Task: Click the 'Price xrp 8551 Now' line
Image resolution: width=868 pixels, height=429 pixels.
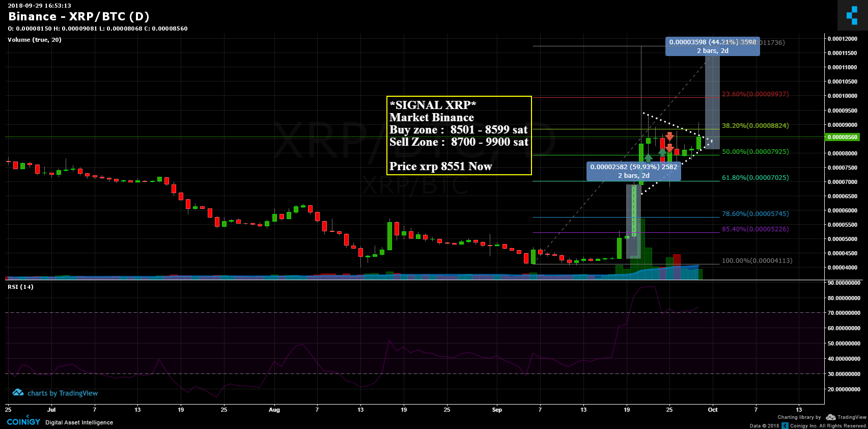Action: coord(441,166)
